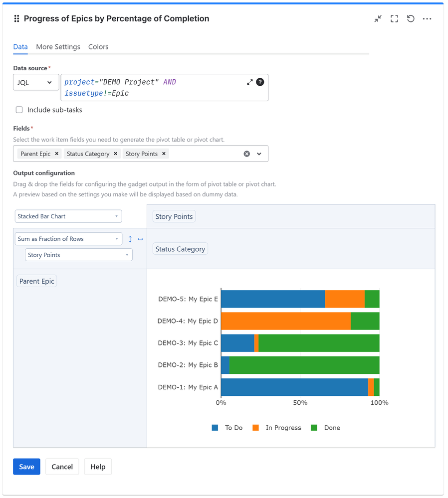Open JQL help via the question mark icon
This screenshot has width=448, height=498.
(x=261, y=82)
